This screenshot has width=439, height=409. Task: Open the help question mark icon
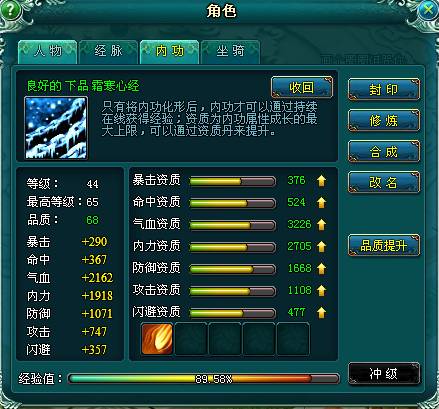10,10
